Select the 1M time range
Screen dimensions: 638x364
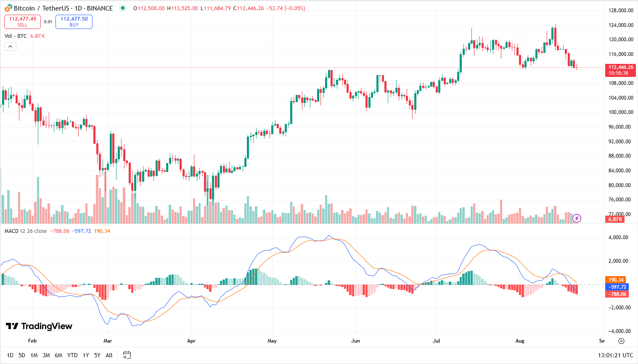pos(34,355)
